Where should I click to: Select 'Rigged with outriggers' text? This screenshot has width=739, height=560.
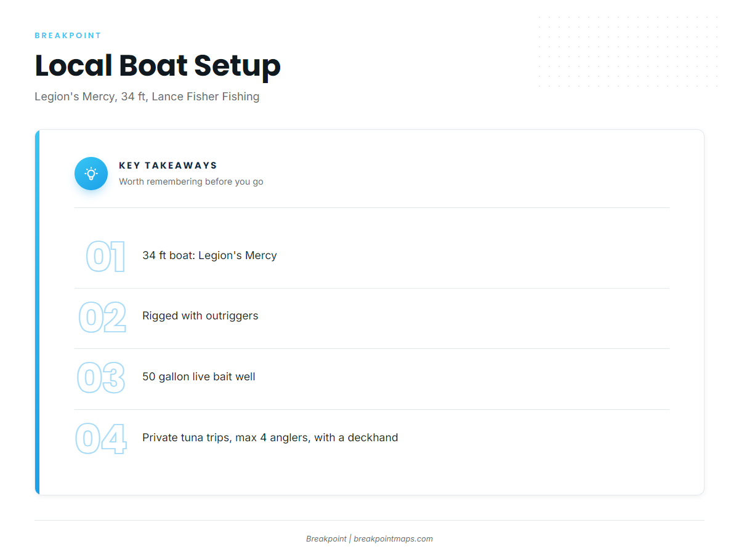point(200,316)
